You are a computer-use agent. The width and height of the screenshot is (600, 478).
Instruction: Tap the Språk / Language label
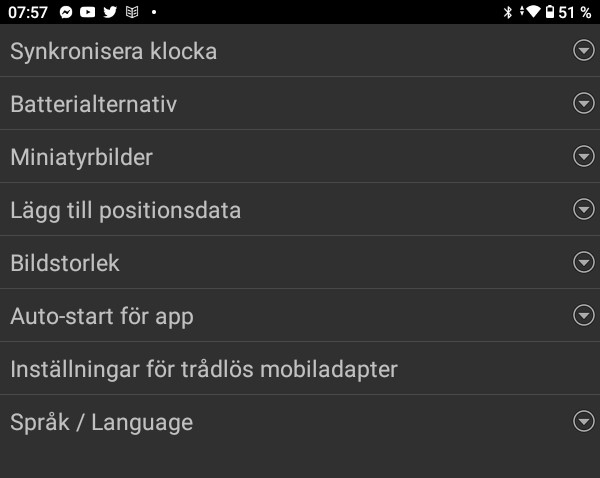102,422
